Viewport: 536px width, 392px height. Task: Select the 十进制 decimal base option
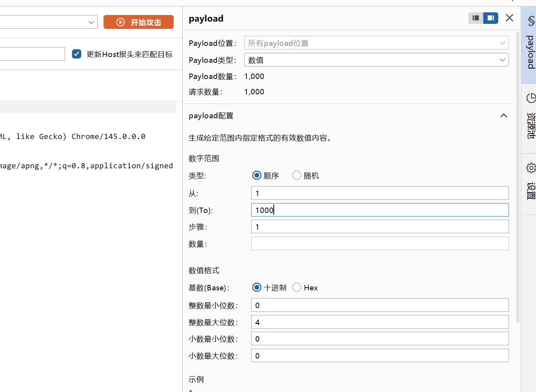coord(257,288)
